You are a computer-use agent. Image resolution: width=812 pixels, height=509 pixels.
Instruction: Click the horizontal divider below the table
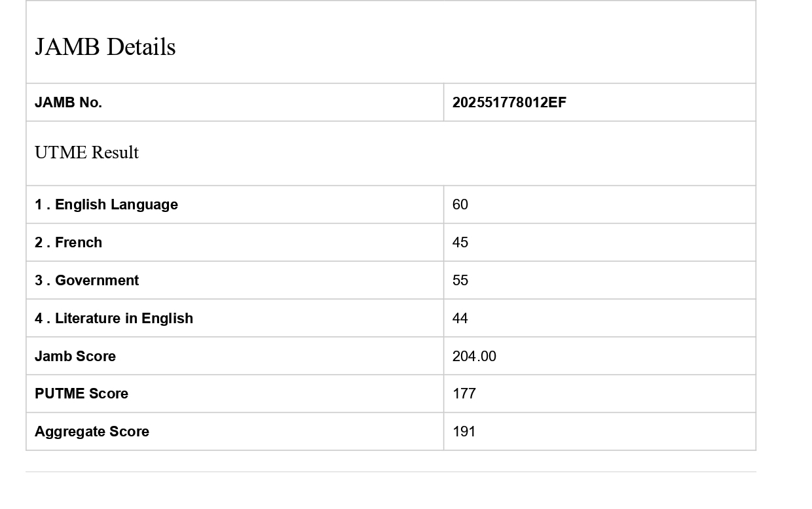pyautogui.click(x=390, y=472)
